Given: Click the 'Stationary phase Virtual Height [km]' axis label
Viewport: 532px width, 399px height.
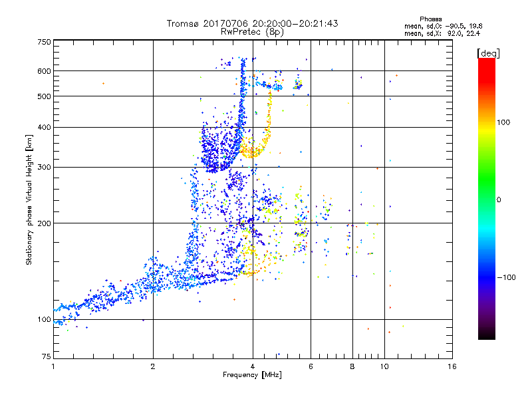Looking at the screenshot, I should 29,199.
